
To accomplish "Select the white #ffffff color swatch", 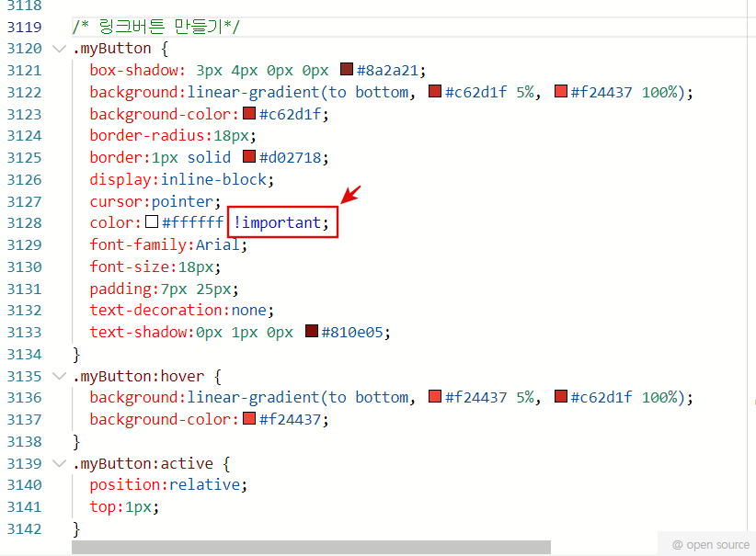I will 150,221.
